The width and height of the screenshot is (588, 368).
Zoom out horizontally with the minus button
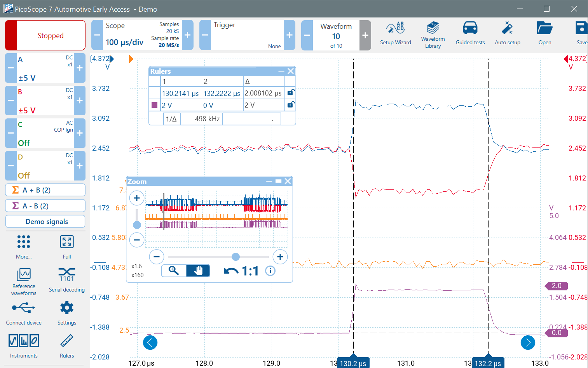157,257
